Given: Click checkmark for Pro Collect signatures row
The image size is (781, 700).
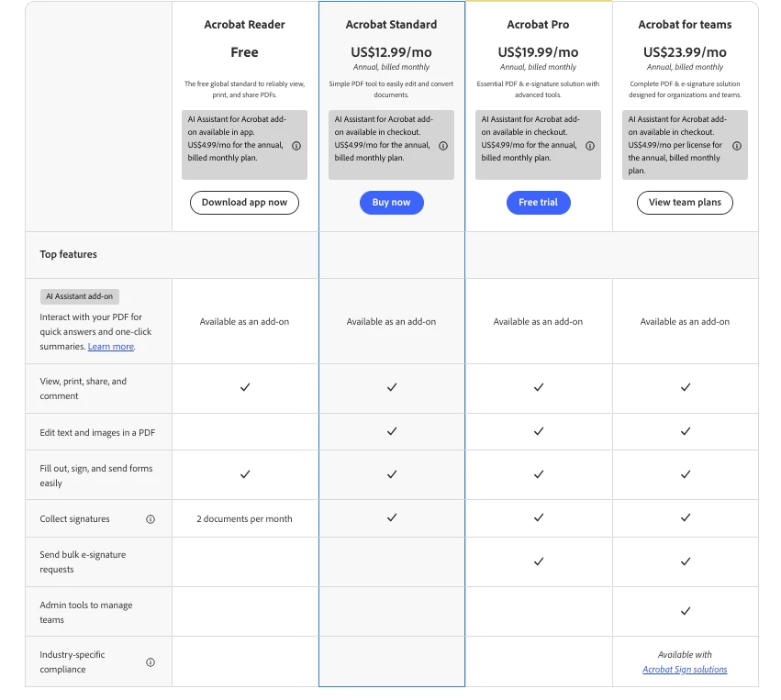Looking at the screenshot, I should tap(539, 517).
